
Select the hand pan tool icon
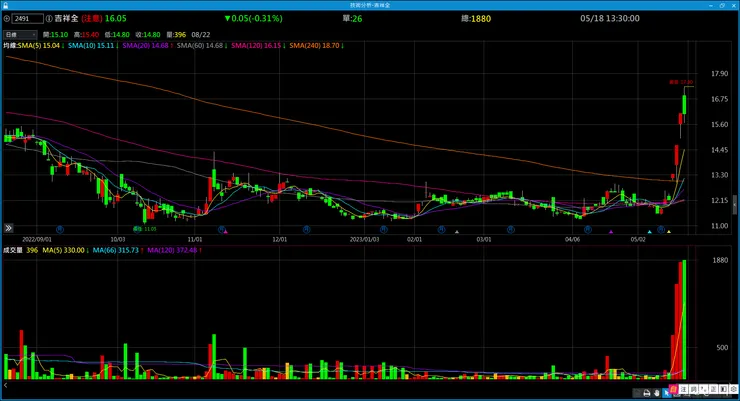pyautogui.click(x=656, y=393)
